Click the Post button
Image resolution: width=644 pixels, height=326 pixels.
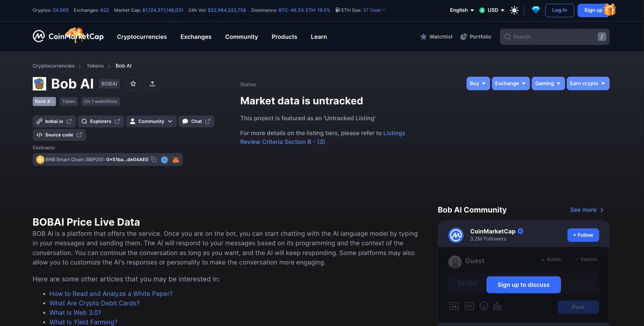(x=579, y=307)
